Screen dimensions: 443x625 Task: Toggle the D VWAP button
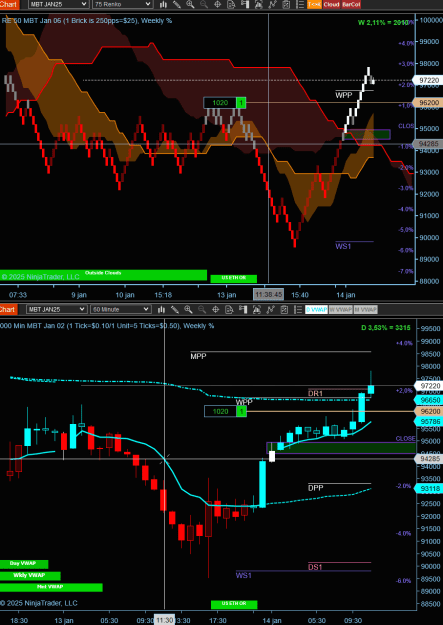coord(316,310)
